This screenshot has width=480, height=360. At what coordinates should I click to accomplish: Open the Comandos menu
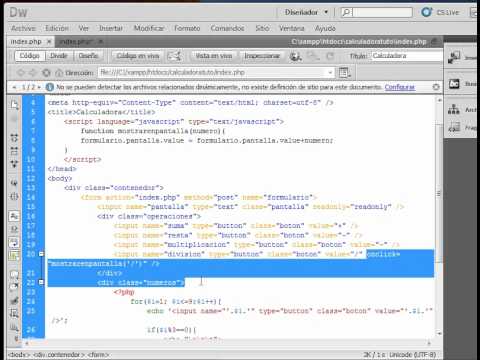pos(227,28)
